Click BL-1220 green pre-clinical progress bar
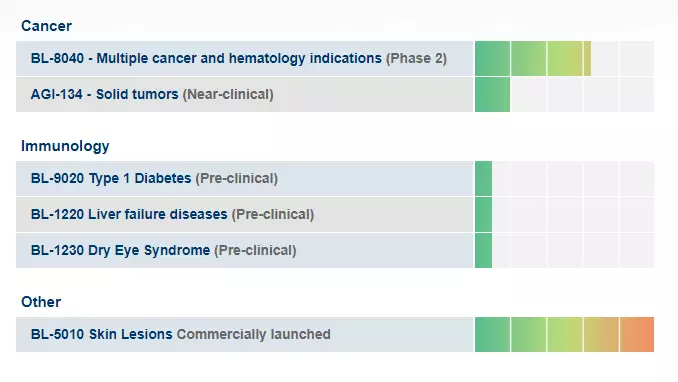This screenshot has height=382, width=678. (x=483, y=215)
